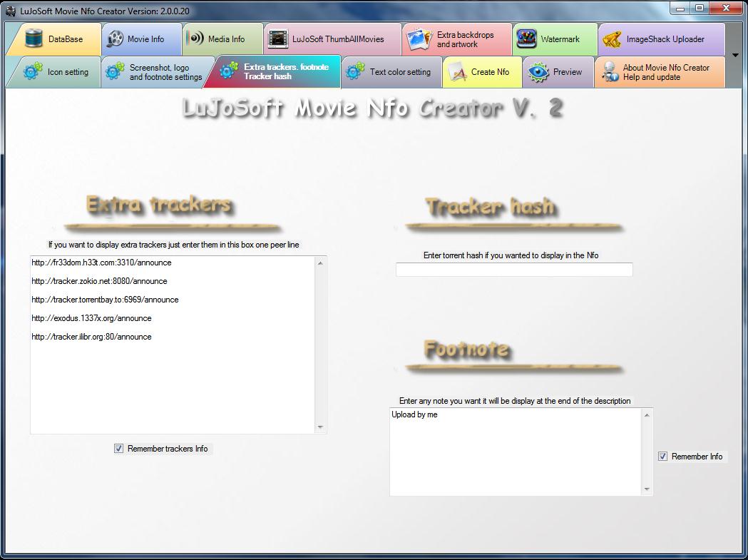Click the document icon on Create Nfo
Image resolution: width=748 pixels, height=560 pixels.
457,73
